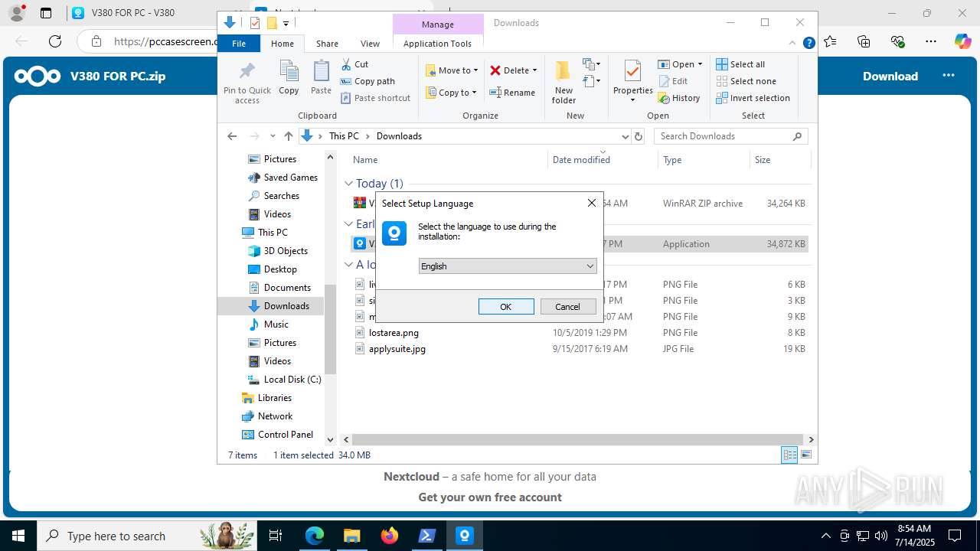Click the Windows Start button

(18, 536)
